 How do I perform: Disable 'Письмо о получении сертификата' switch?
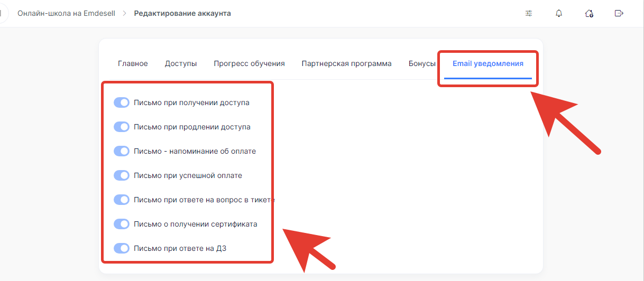[x=122, y=224]
